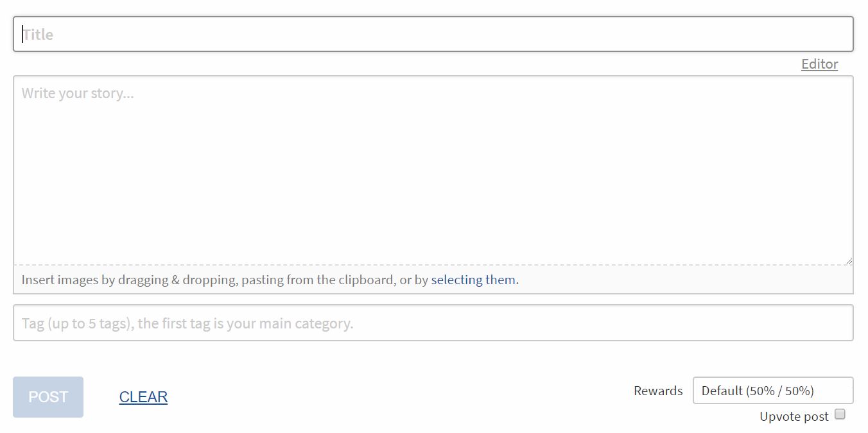
Task: Click the insert images hint bar
Action: pyautogui.click(x=433, y=280)
